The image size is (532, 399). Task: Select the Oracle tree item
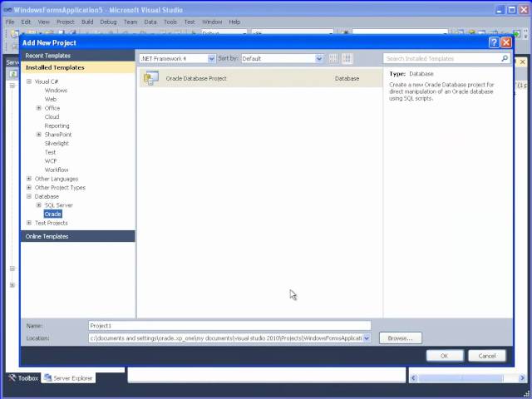pyautogui.click(x=53, y=214)
